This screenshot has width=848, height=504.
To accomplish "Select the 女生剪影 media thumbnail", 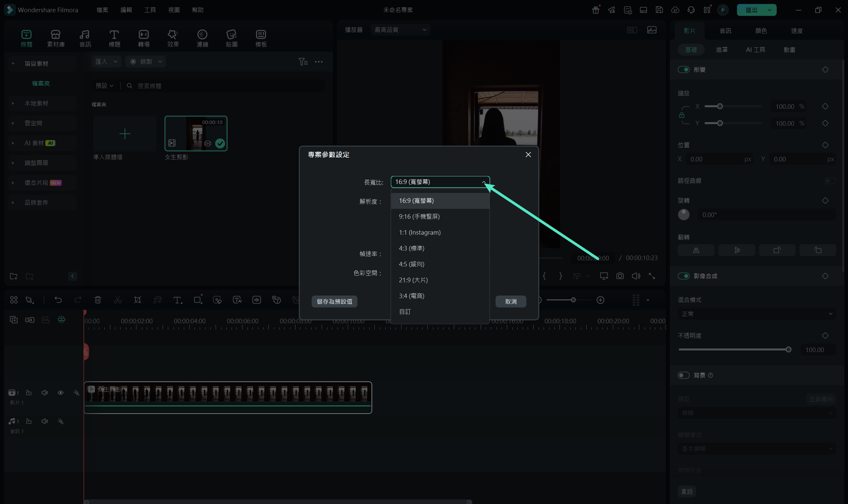I will point(196,133).
